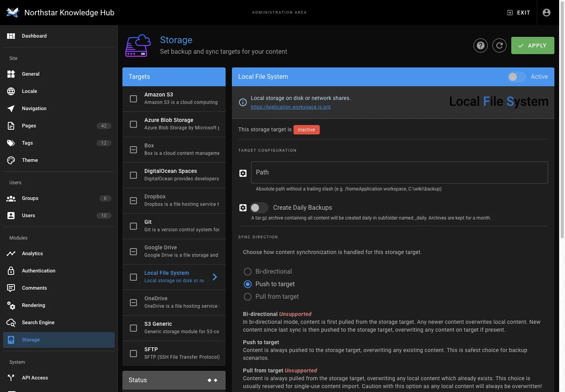The image size is (565, 392).
Task: Click into the Path input field
Action: [399, 172]
